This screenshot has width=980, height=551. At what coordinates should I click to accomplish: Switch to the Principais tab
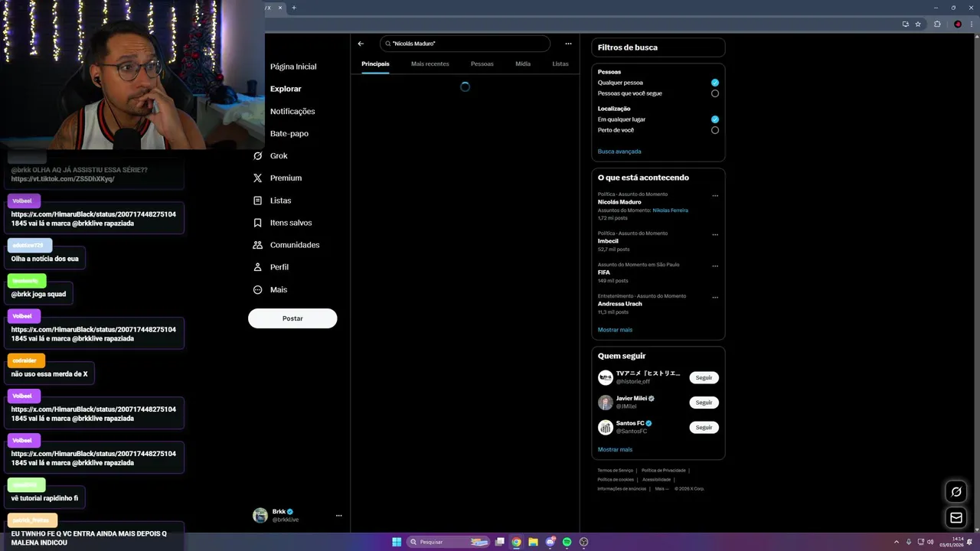point(375,64)
